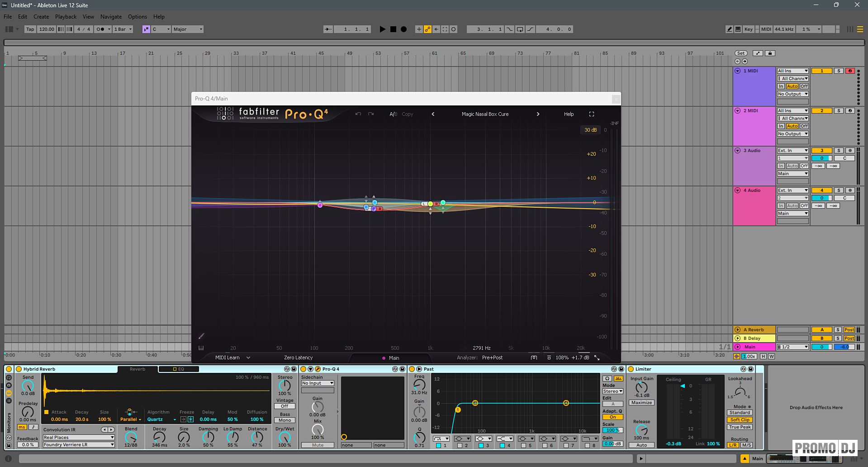Image resolution: width=868 pixels, height=467 pixels.
Task: Toggle the Automation Arm button
Action: click(x=427, y=29)
